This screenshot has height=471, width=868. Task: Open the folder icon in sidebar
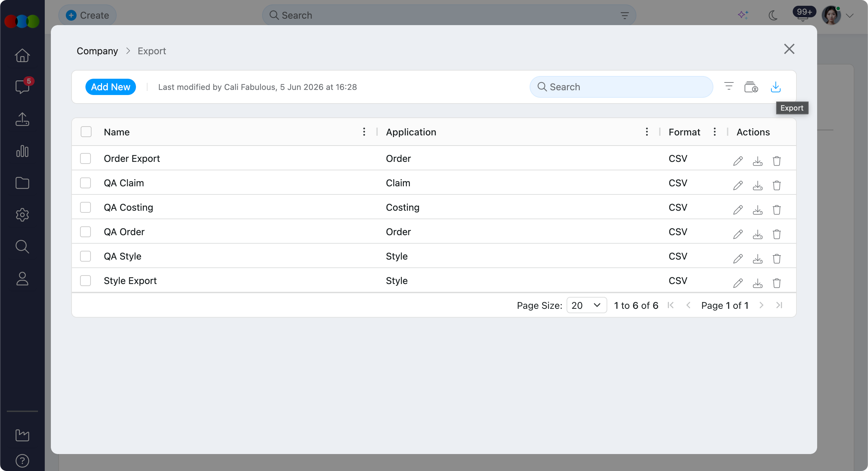[22, 183]
